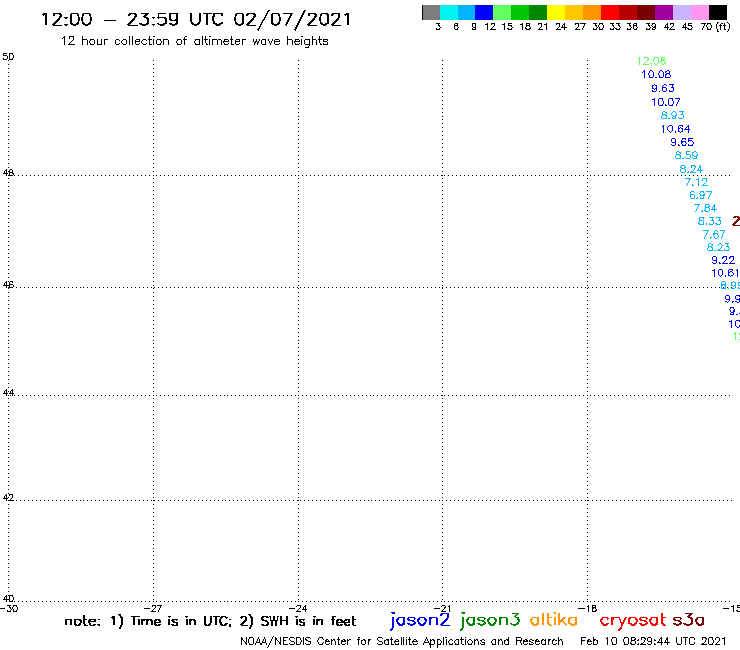
Task: Click the -24 longitude axis label
Action: pos(298,608)
